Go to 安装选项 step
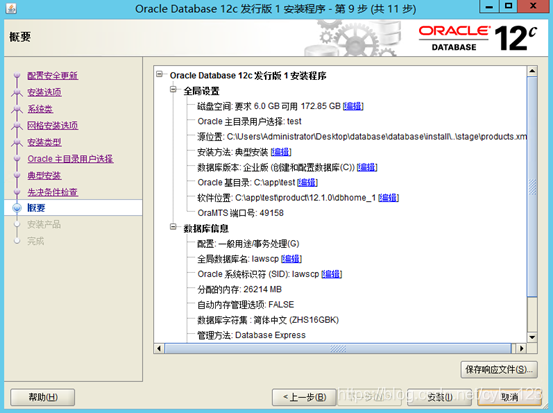Image resolution: width=553 pixels, height=413 pixels. point(44,92)
